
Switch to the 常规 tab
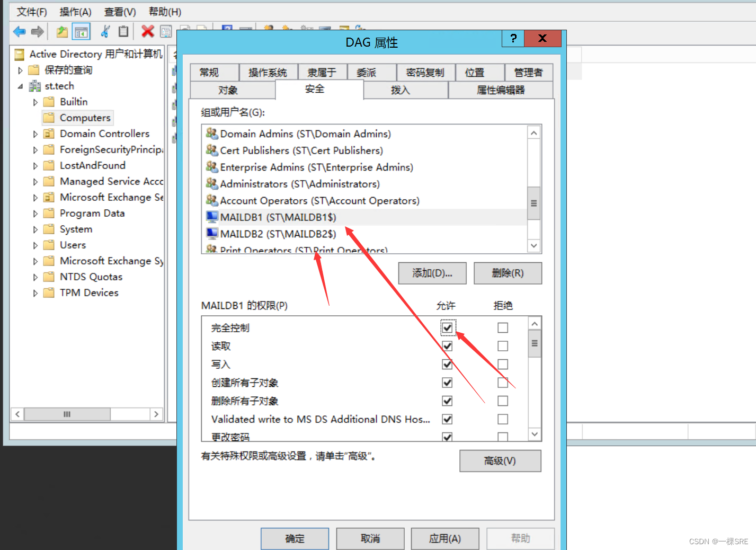[215, 73]
